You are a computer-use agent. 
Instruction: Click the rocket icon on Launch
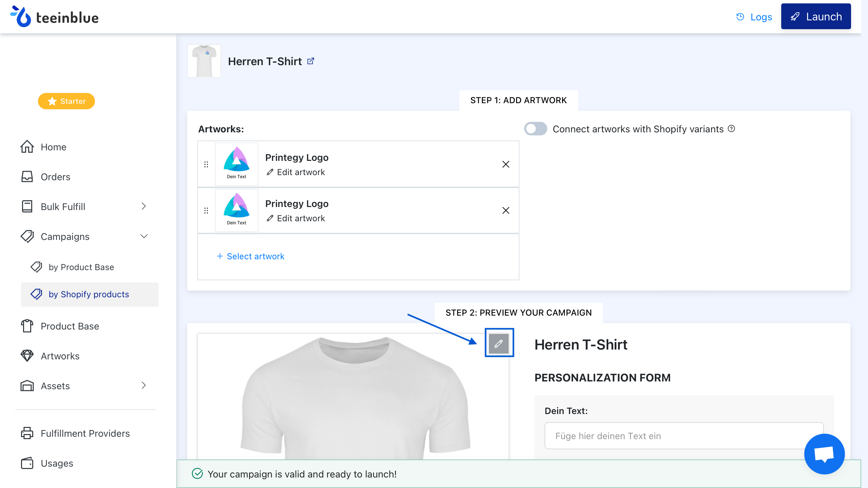click(x=795, y=17)
